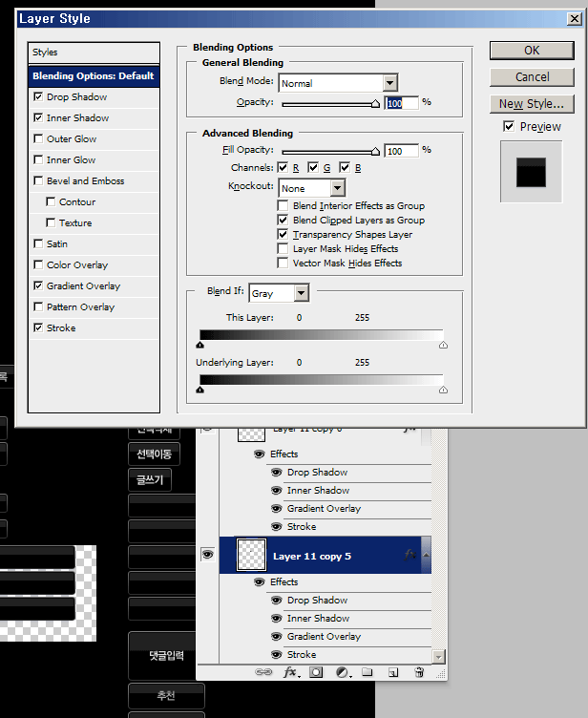
Task: Hide Layer 11 copy 5 visibility eye
Action: (206, 555)
